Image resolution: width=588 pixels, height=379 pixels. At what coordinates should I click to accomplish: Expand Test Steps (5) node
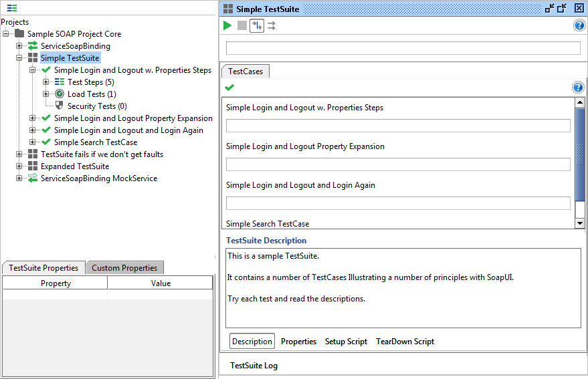coord(45,82)
